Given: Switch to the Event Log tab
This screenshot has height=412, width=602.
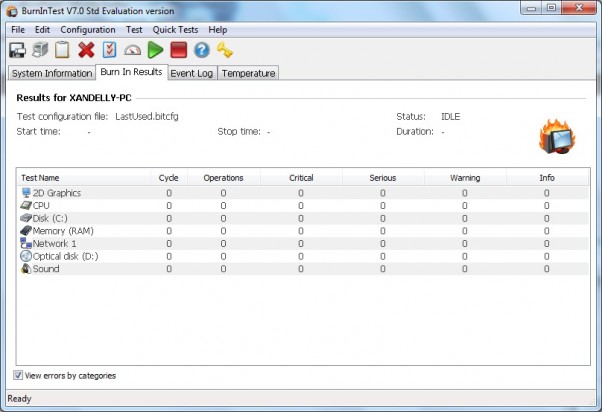Looking at the screenshot, I should (x=190, y=73).
